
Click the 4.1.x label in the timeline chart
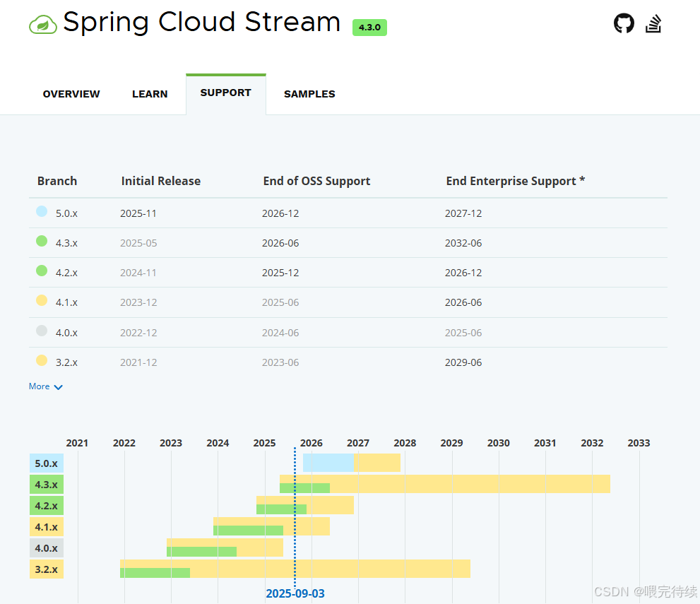(47, 527)
